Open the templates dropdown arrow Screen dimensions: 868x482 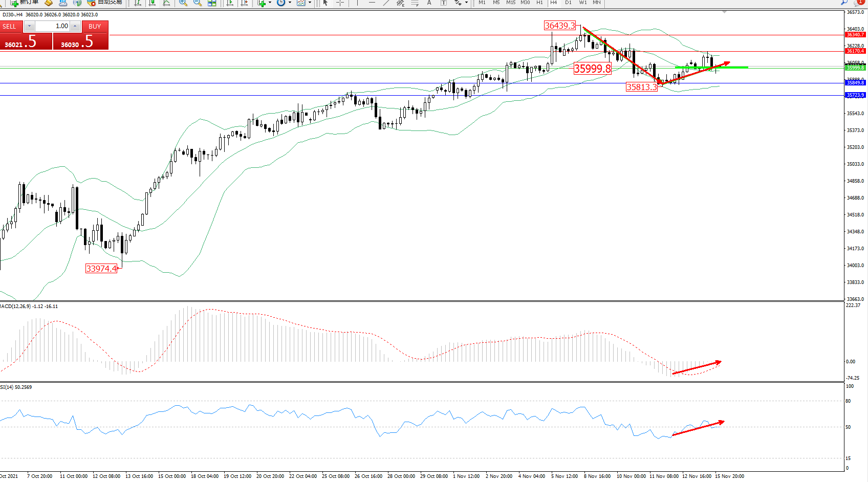click(310, 3)
